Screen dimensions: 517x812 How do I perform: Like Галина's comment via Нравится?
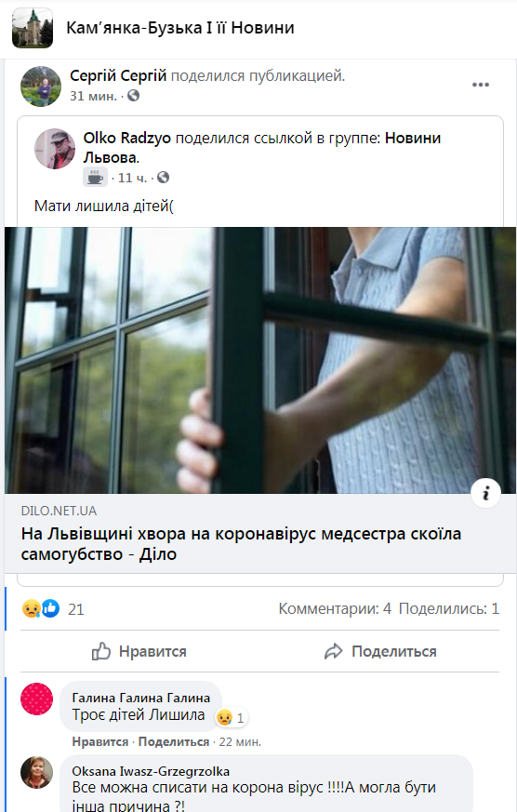point(99,741)
